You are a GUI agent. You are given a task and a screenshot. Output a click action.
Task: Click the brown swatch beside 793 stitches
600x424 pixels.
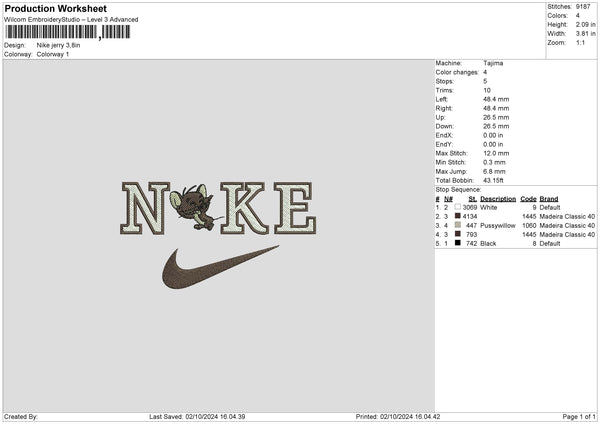(x=458, y=234)
